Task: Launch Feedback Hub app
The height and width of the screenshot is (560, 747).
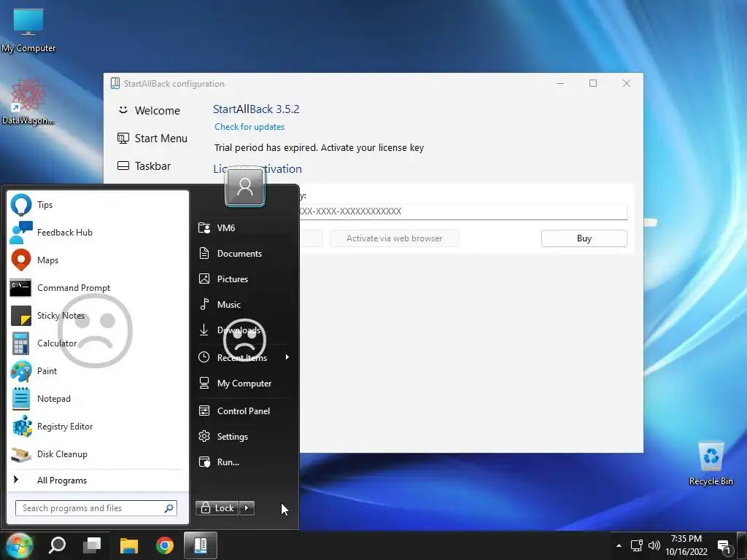Action: tap(98, 233)
